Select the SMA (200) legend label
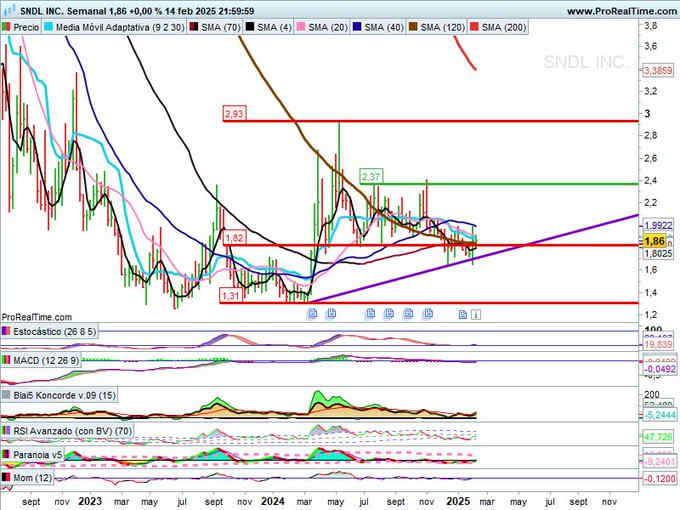This screenshot has height=510, width=680. pos(504,27)
